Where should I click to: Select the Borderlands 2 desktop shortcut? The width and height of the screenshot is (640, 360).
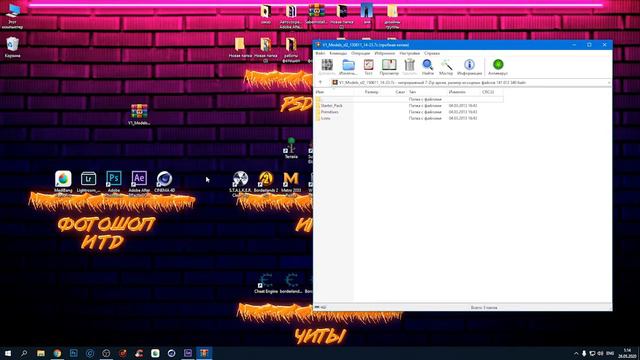click(x=266, y=182)
